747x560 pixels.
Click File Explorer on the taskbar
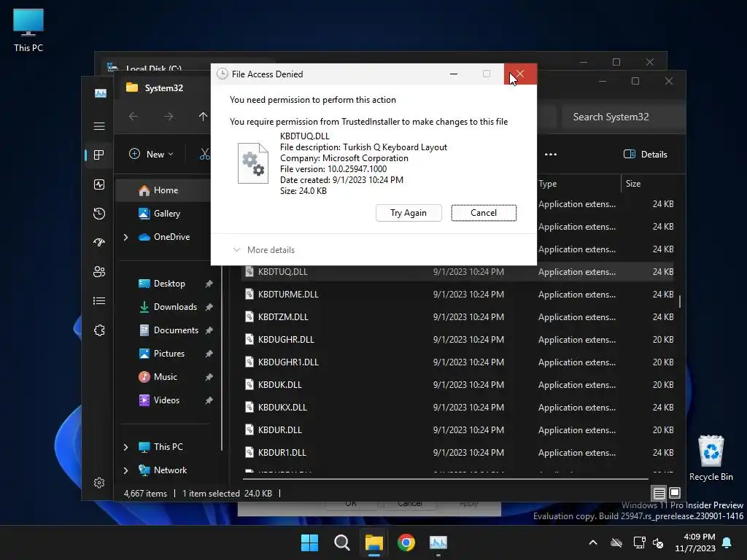pyautogui.click(x=374, y=542)
